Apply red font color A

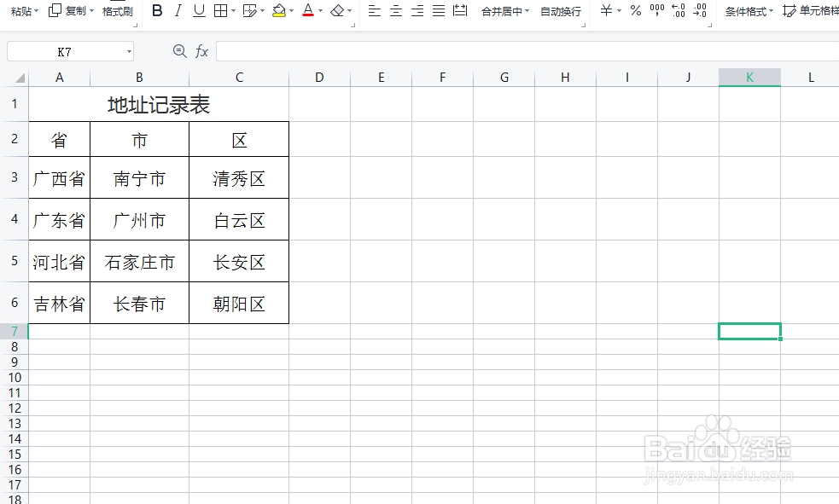pyautogui.click(x=308, y=10)
